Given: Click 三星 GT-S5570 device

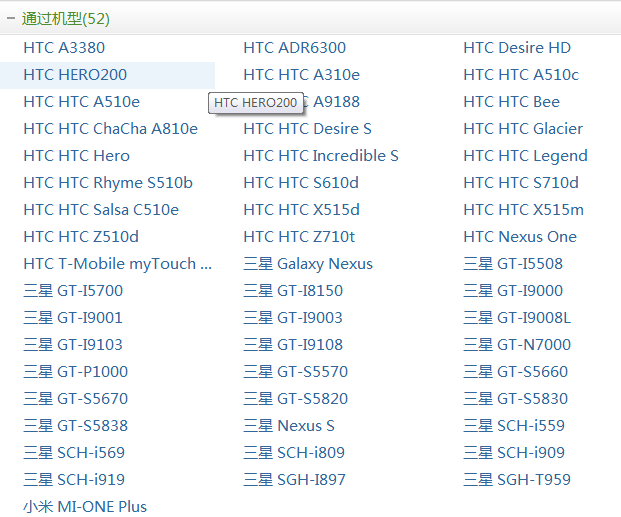Looking at the screenshot, I should 296,371.
